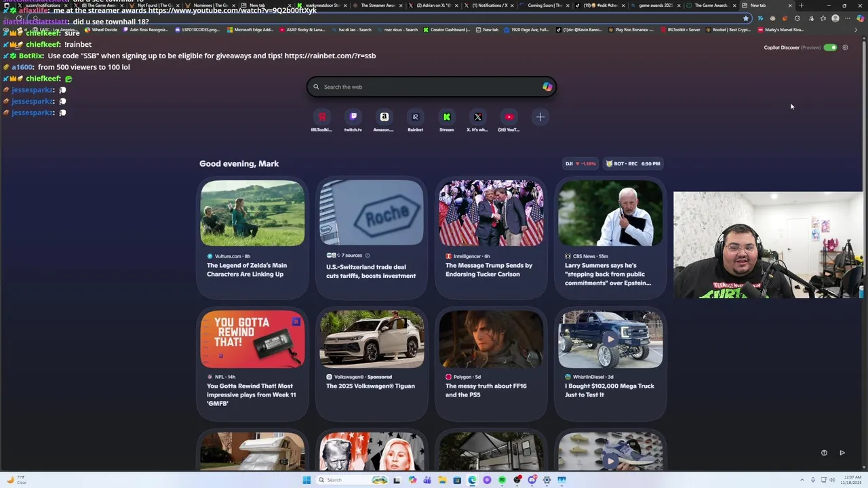Open the Amazon quick link shortcut
868x488 pixels.
point(384,121)
